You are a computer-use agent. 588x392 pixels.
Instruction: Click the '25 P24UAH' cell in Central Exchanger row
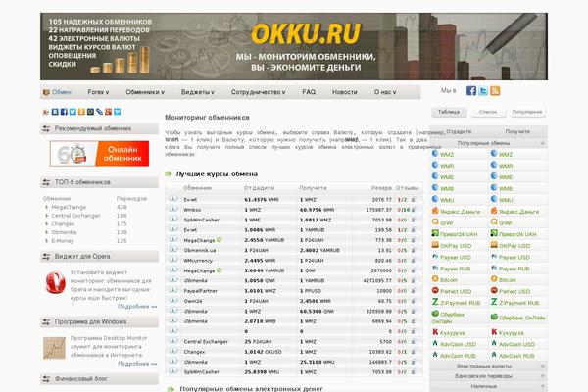259,341
